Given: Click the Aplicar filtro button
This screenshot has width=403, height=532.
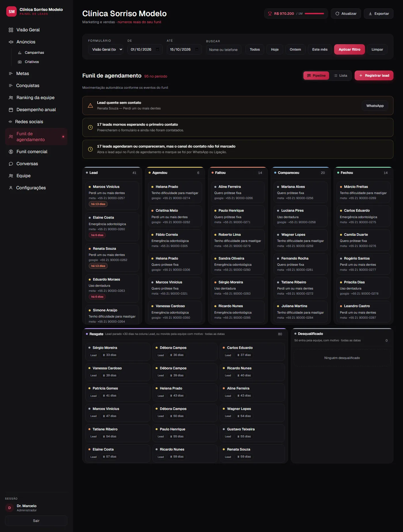Looking at the screenshot, I should 349,50.
